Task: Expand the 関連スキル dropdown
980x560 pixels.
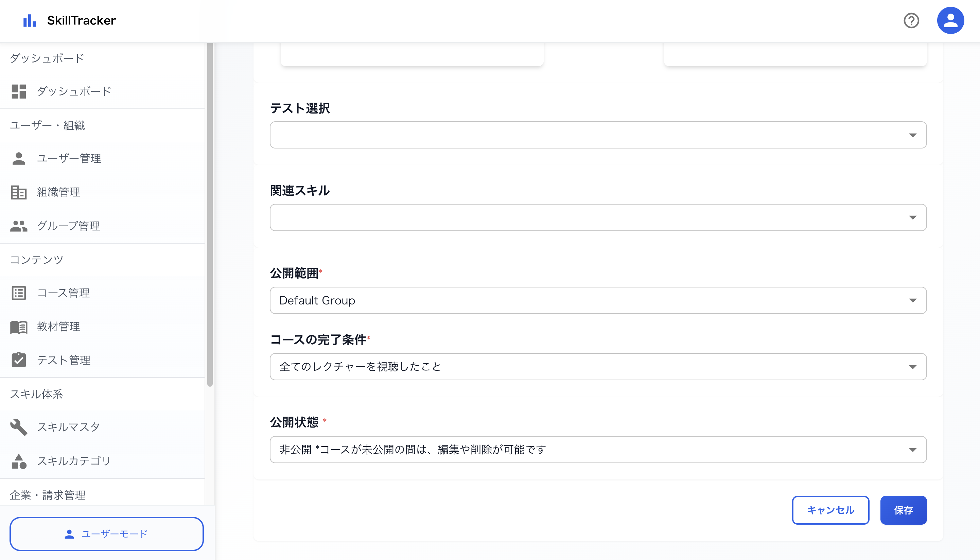Action: coord(598,218)
